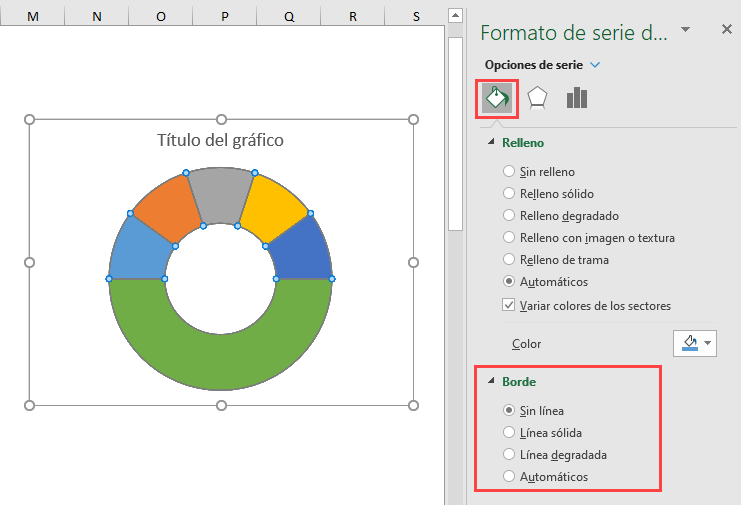This screenshot has width=741, height=505.
Task: Select the gray doughnut segment
Action: pos(220,195)
